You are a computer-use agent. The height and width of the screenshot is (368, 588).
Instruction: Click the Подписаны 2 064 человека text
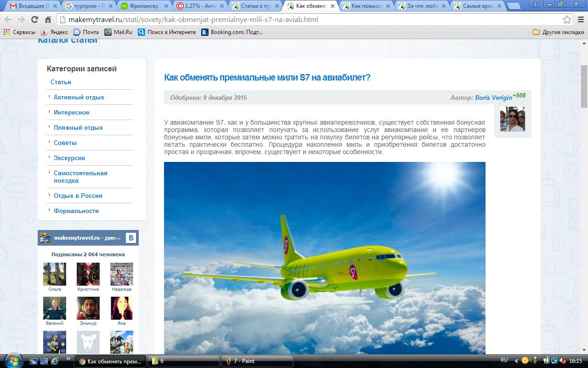88,254
